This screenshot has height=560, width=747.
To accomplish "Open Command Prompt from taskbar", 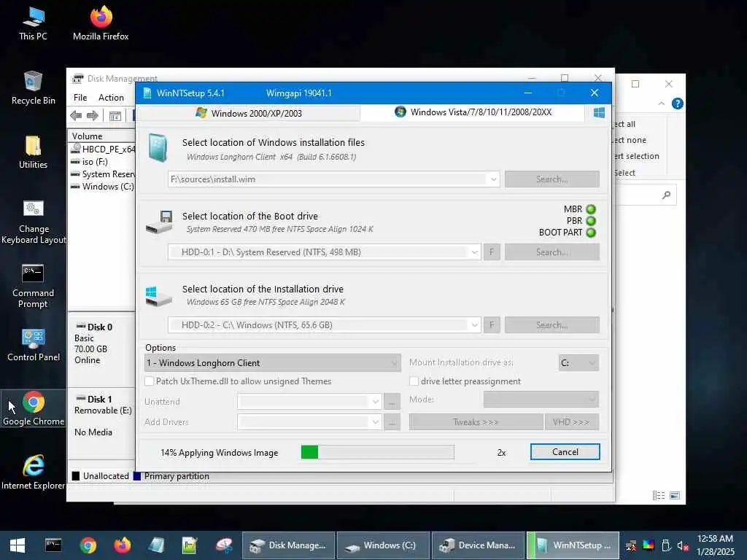I will click(x=53, y=545).
